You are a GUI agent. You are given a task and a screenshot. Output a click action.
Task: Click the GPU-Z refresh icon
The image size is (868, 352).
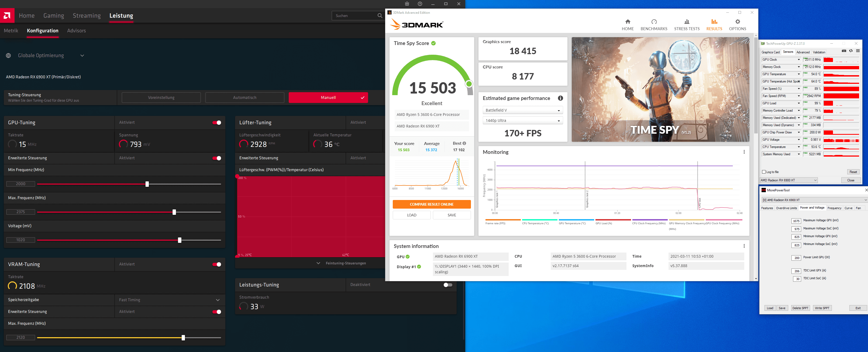(851, 51)
